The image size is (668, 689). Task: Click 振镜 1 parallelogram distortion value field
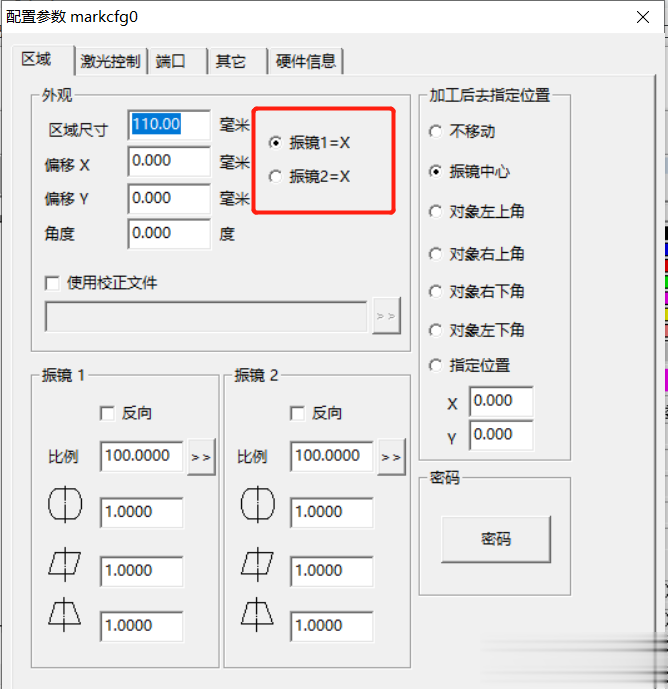click(142, 571)
